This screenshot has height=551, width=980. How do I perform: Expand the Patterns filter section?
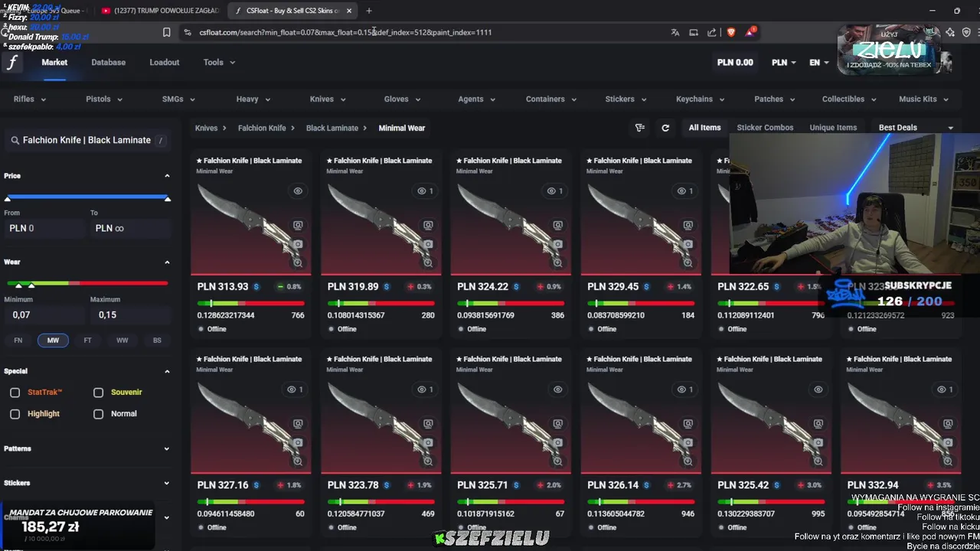click(x=167, y=449)
